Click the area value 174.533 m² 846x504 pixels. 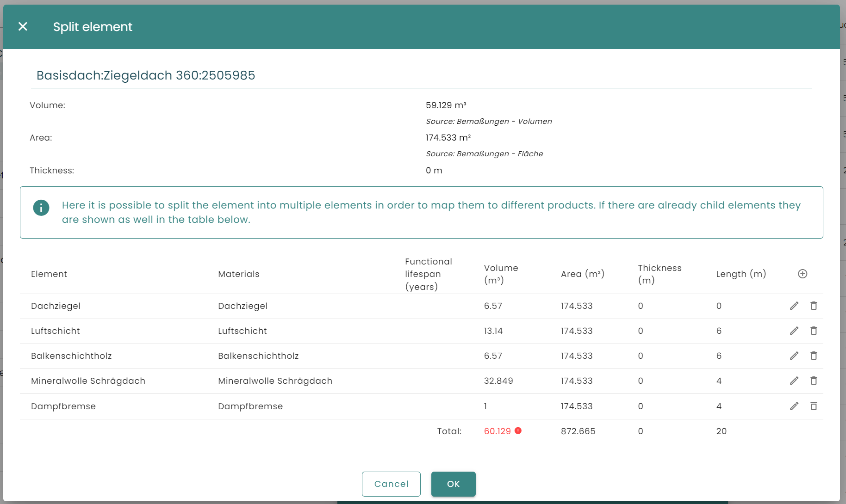[448, 138]
